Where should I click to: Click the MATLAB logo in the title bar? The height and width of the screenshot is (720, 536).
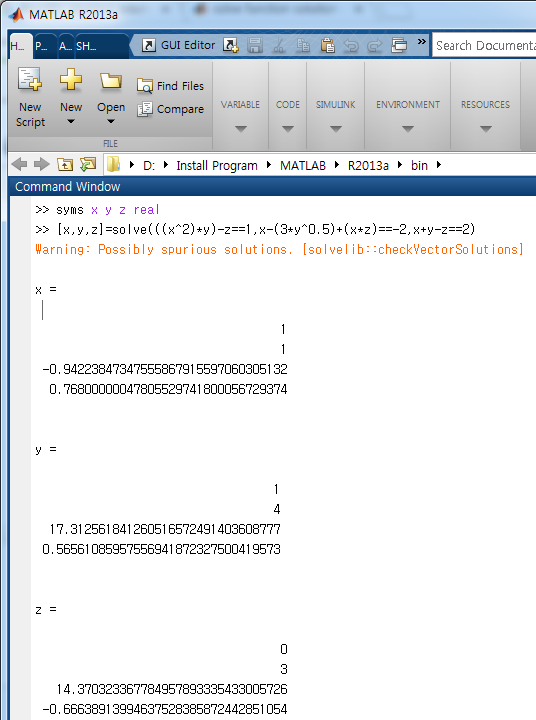[x=17, y=14]
